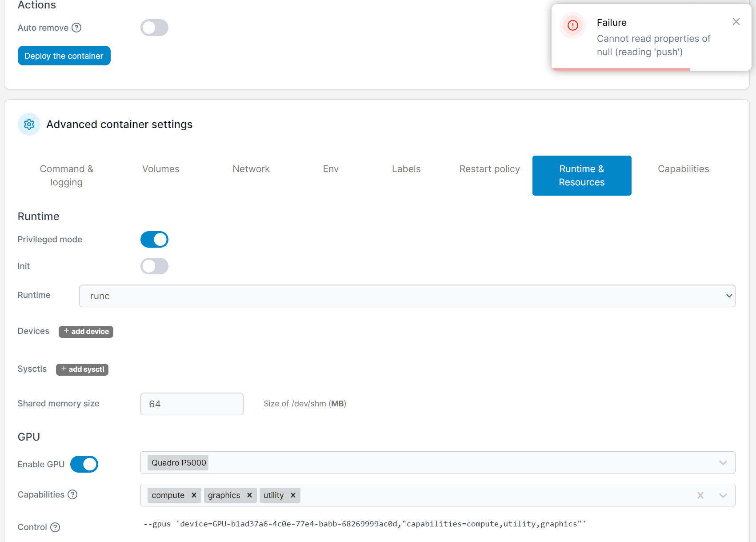756x542 pixels.
Task: Switch to the Volumes tab
Action: pos(160,169)
